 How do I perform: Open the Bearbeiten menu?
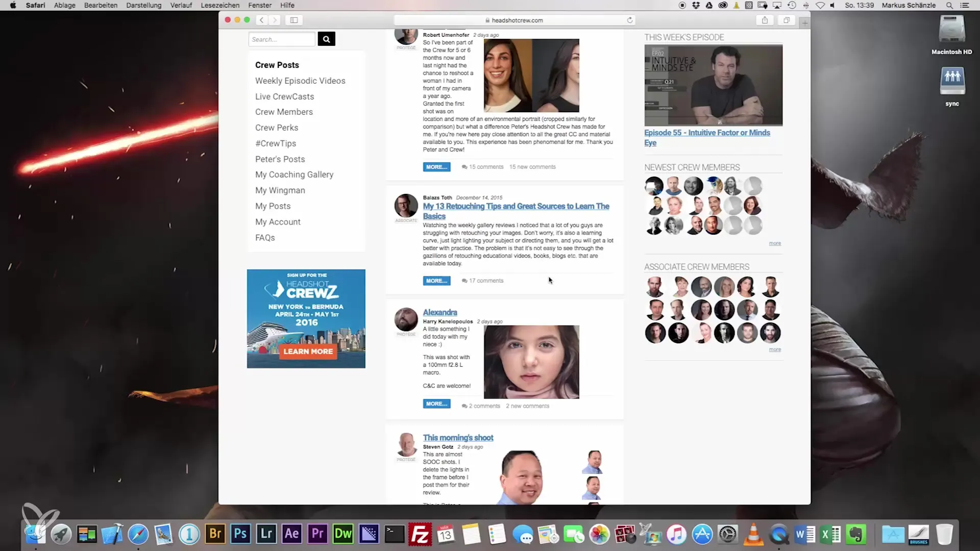coord(101,5)
